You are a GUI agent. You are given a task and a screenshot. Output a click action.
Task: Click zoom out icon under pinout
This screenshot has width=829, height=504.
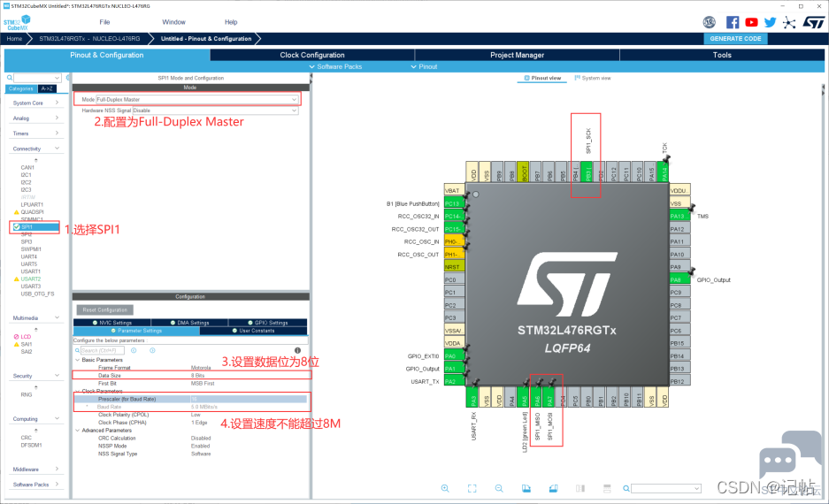(x=499, y=488)
